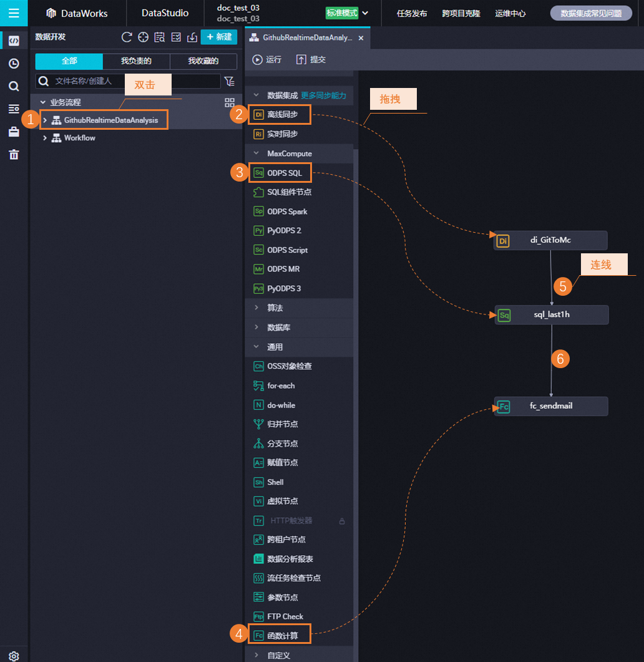This screenshot has width=644, height=662.
Task: Switch to grid view of business flows
Action: click(x=229, y=102)
